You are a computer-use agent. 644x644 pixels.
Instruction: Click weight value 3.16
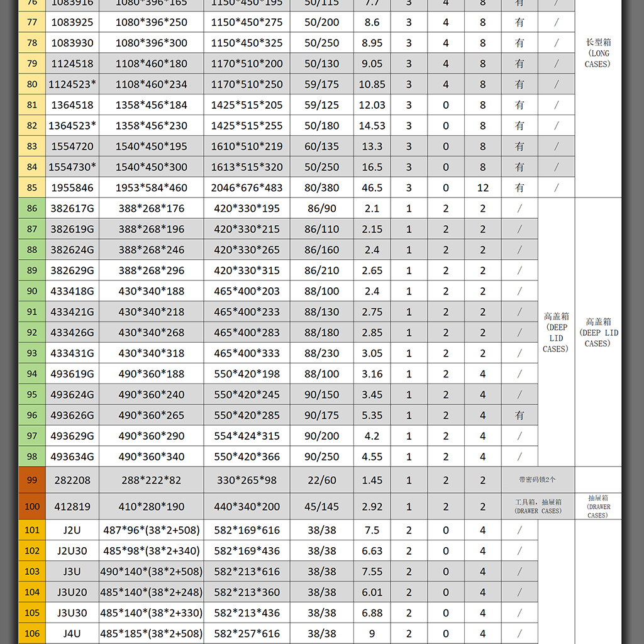click(x=372, y=374)
